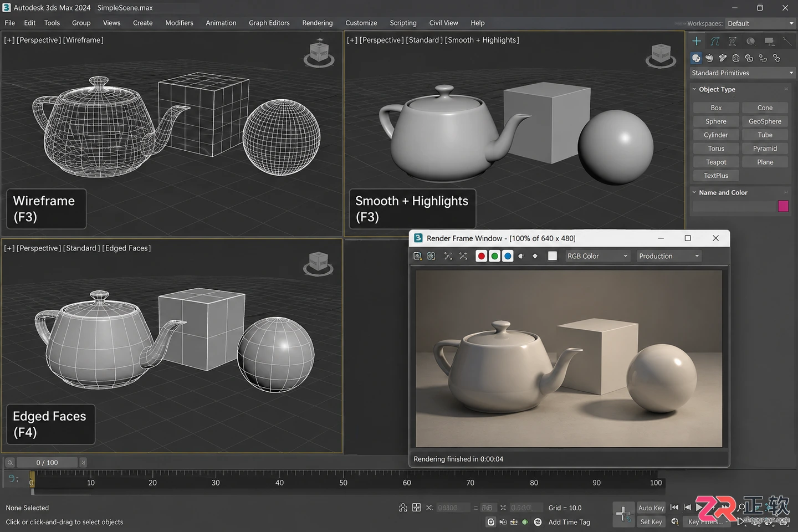Select the Lights category icon
The height and width of the screenshot is (532, 798).
click(x=723, y=58)
